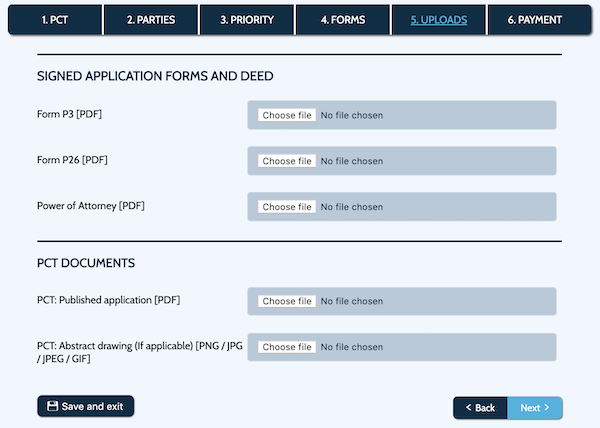Click the 'PCT: Published application [PDF]' label
Image resolution: width=600 pixels, height=428 pixels.
tap(109, 300)
